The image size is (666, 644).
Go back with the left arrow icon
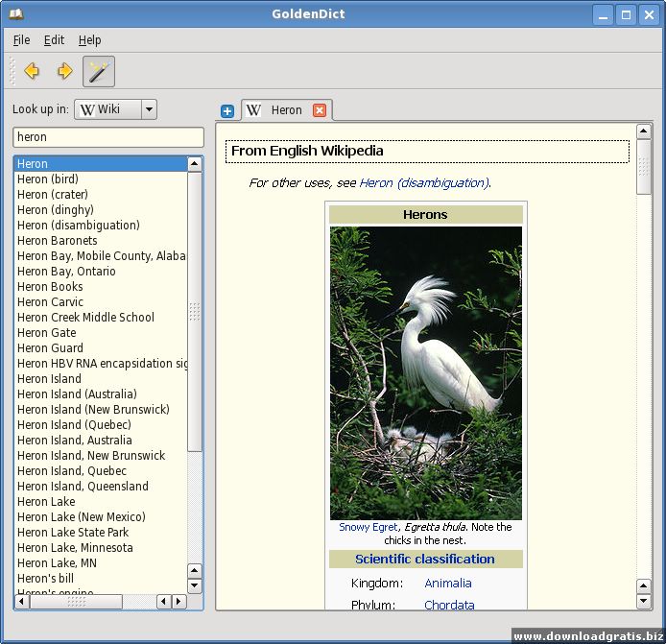tap(32, 71)
